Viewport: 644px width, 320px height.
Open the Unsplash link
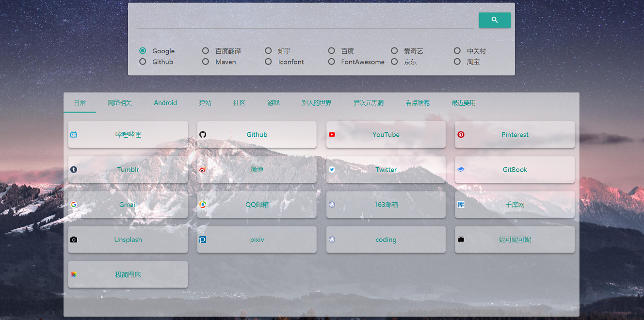pyautogui.click(x=128, y=239)
